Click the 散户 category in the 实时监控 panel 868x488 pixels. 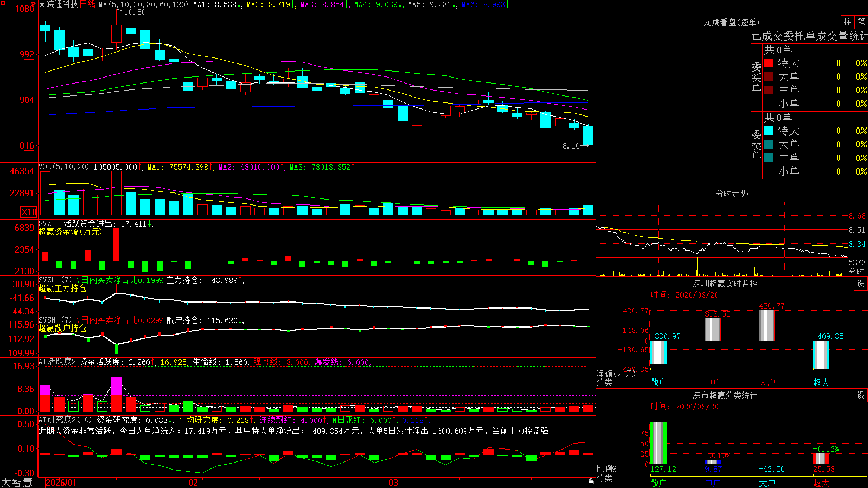click(x=659, y=382)
